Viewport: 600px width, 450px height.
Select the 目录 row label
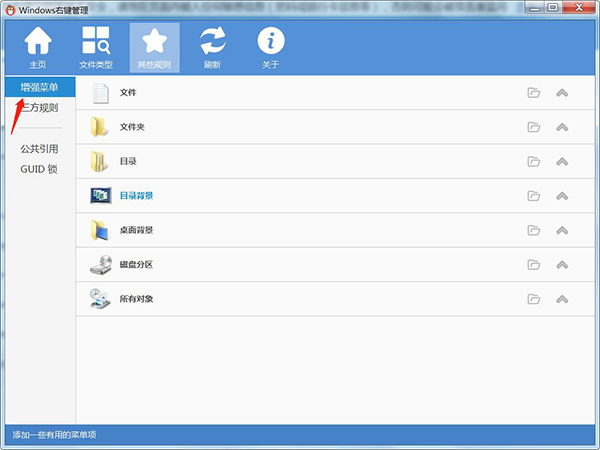128,161
